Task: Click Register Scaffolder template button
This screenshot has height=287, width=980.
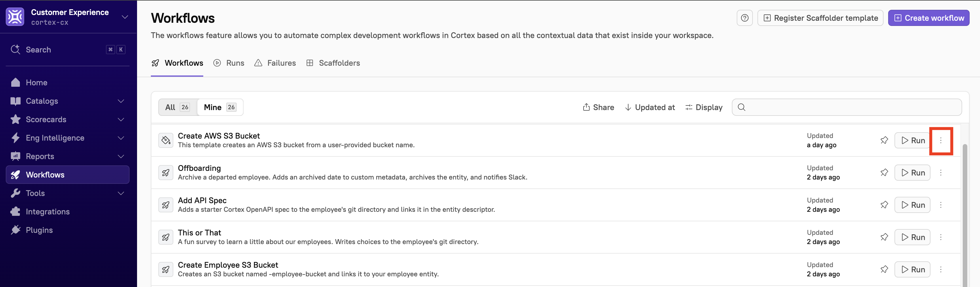Action: 820,18
